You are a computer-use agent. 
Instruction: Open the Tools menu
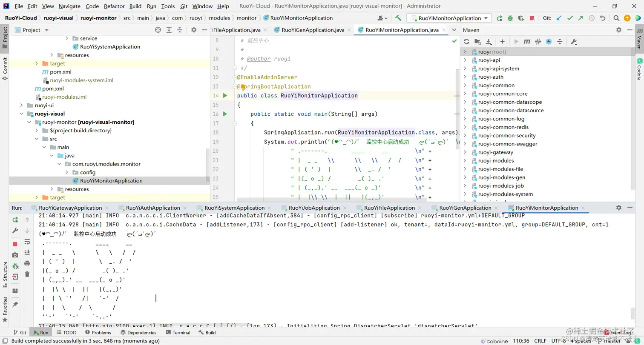coord(168,6)
